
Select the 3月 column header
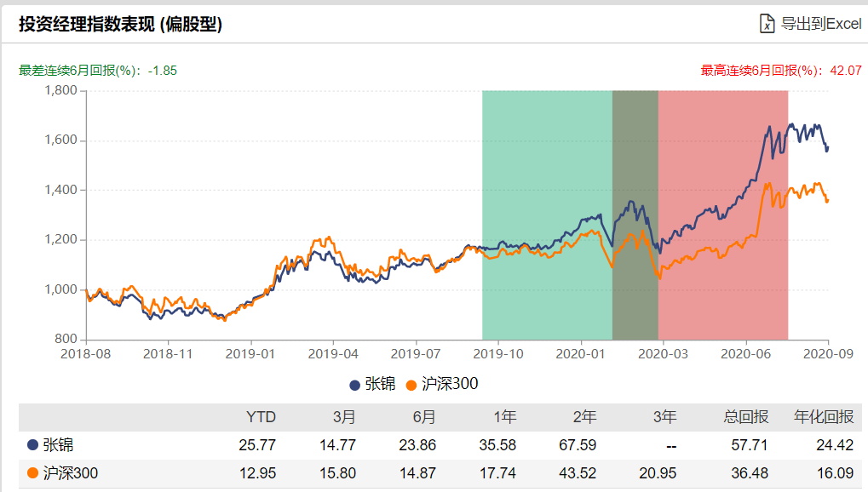(x=344, y=417)
